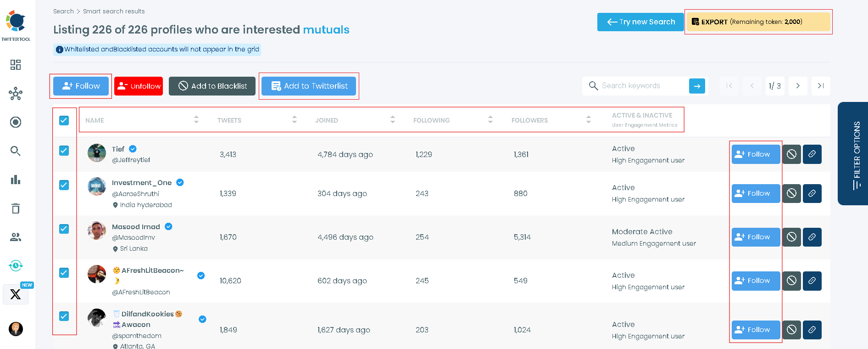Sort by TWEETS column arrows
Screen dimensions: 868x349
coord(295,120)
